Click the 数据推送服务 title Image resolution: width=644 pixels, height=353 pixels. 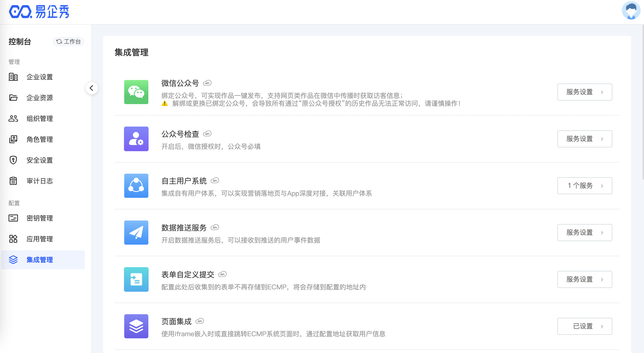[184, 228]
